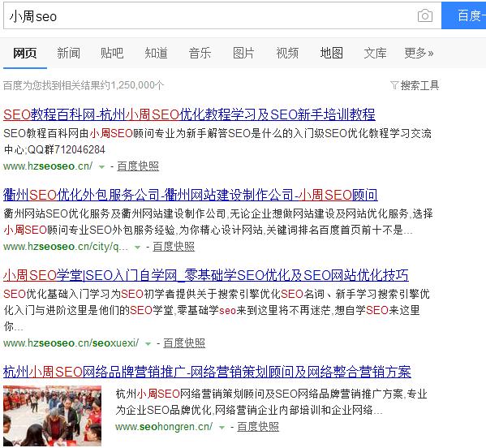Open the 知道 tab
This screenshot has width=486, height=448.
[157, 53]
